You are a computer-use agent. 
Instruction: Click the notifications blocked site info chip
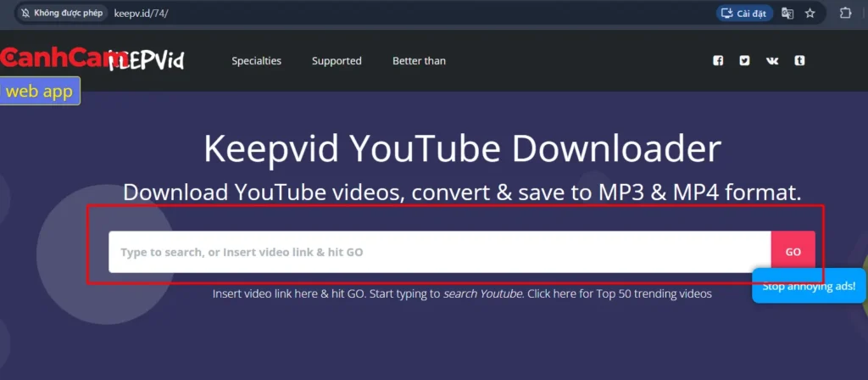point(61,14)
